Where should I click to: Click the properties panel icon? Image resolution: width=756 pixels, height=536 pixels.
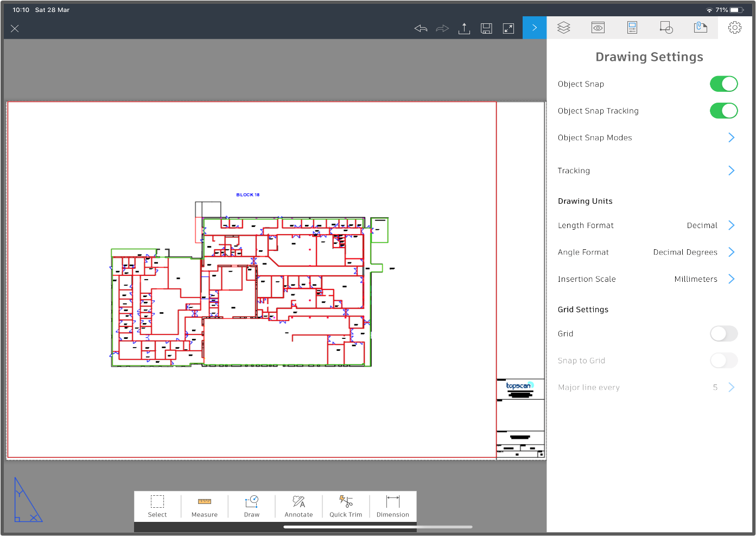[632, 27]
